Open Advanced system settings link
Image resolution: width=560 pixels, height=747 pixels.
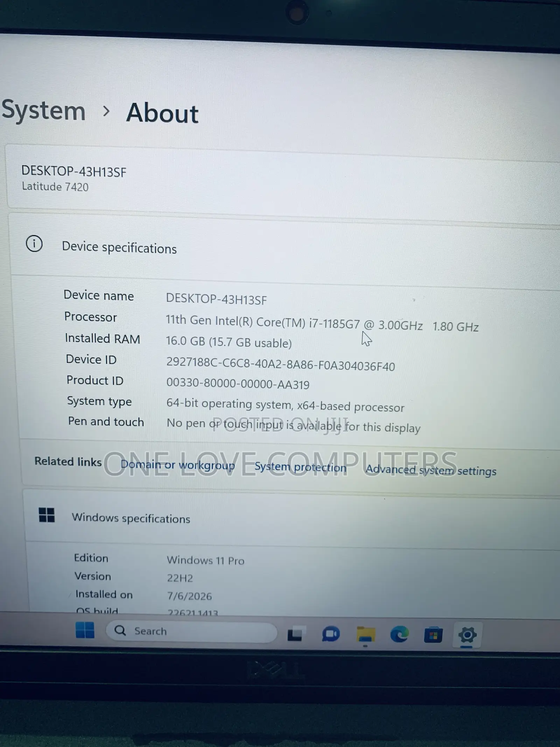(431, 470)
